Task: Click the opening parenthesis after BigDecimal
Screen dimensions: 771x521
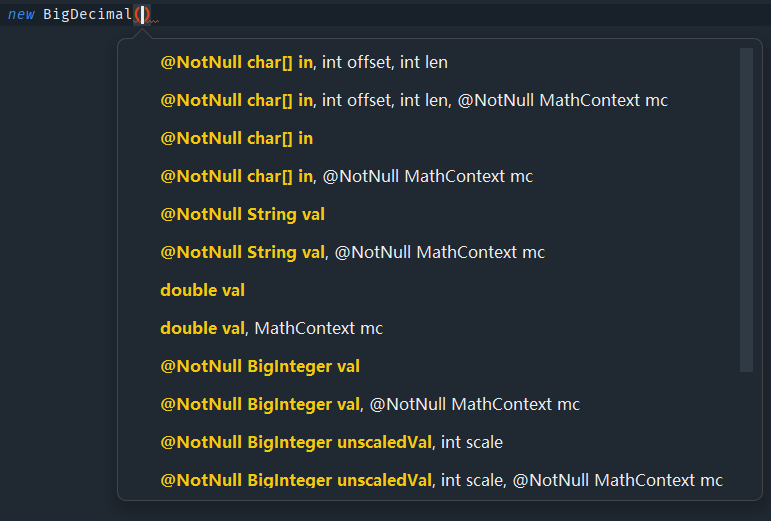Action: click(x=137, y=14)
